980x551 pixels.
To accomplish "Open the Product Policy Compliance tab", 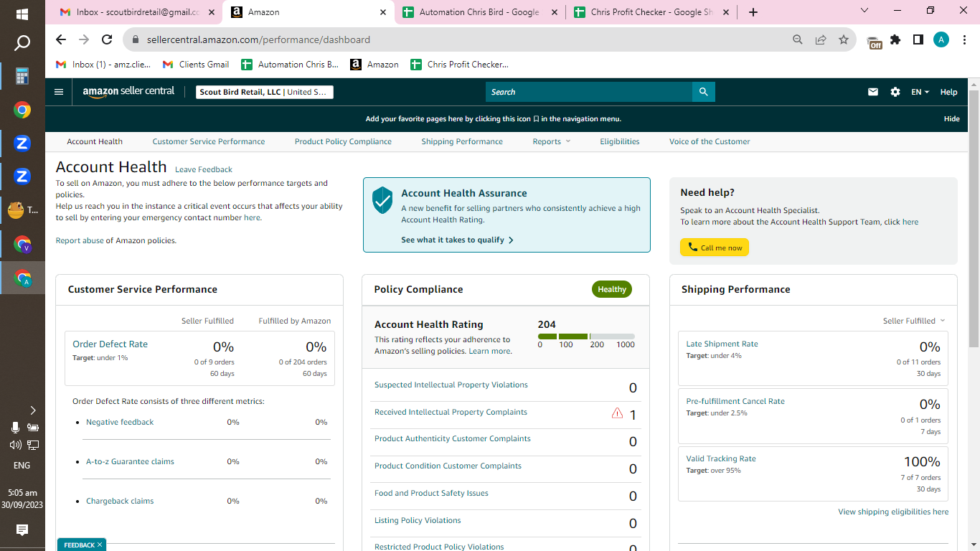I will pos(343,141).
